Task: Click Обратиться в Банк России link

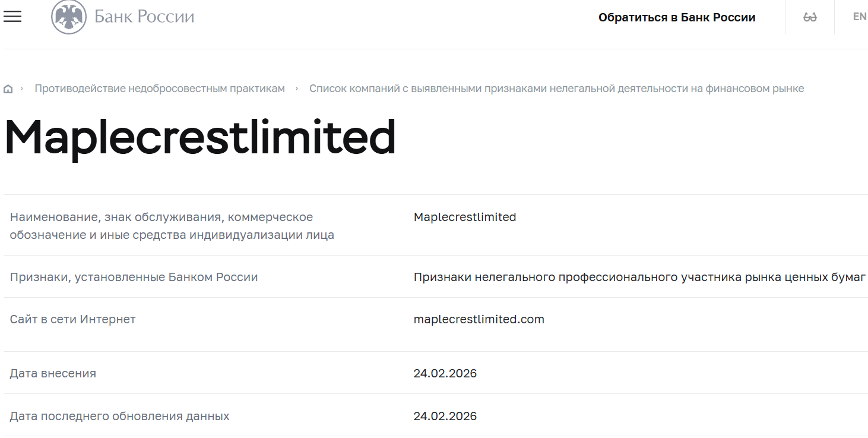Action: point(677,17)
